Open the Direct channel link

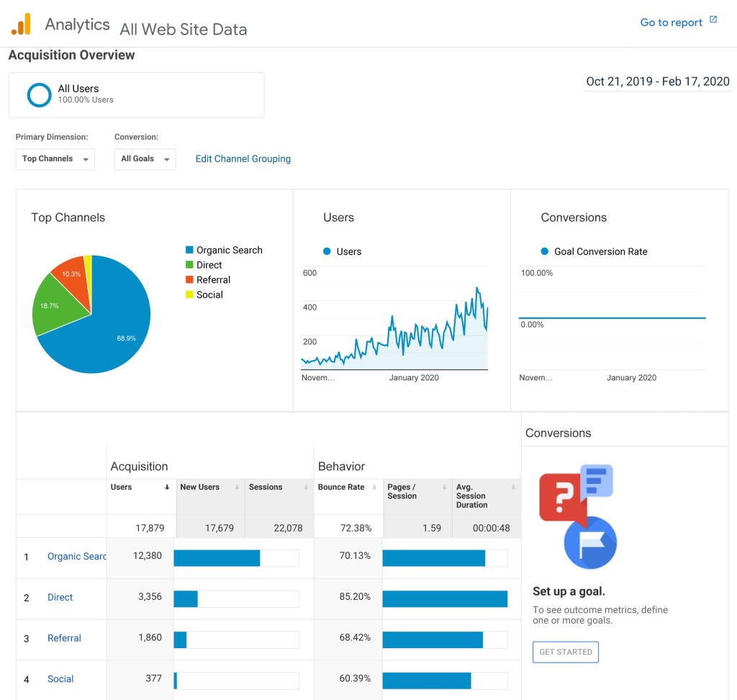pos(60,598)
